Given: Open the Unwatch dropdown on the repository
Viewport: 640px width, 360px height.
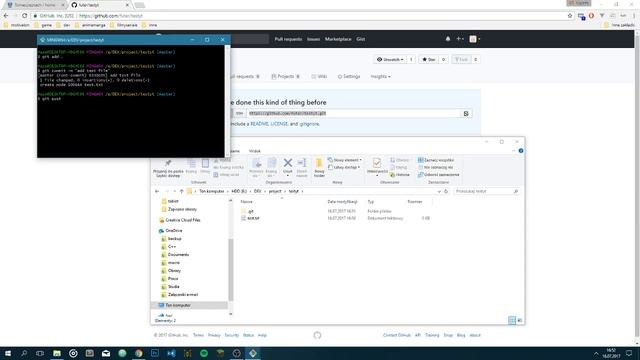Looking at the screenshot, I should tap(390, 60).
